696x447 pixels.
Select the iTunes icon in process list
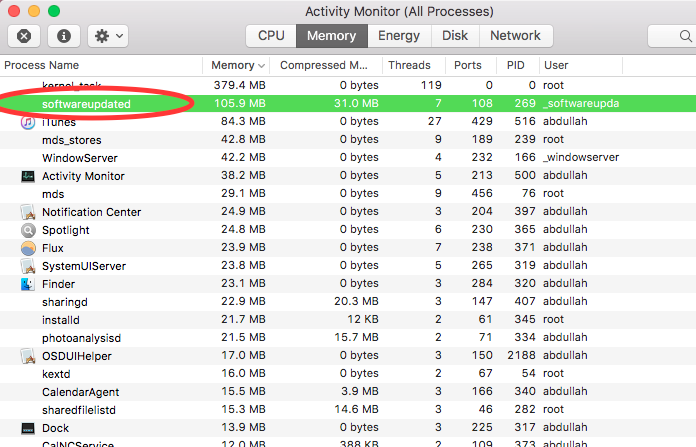[x=28, y=122]
